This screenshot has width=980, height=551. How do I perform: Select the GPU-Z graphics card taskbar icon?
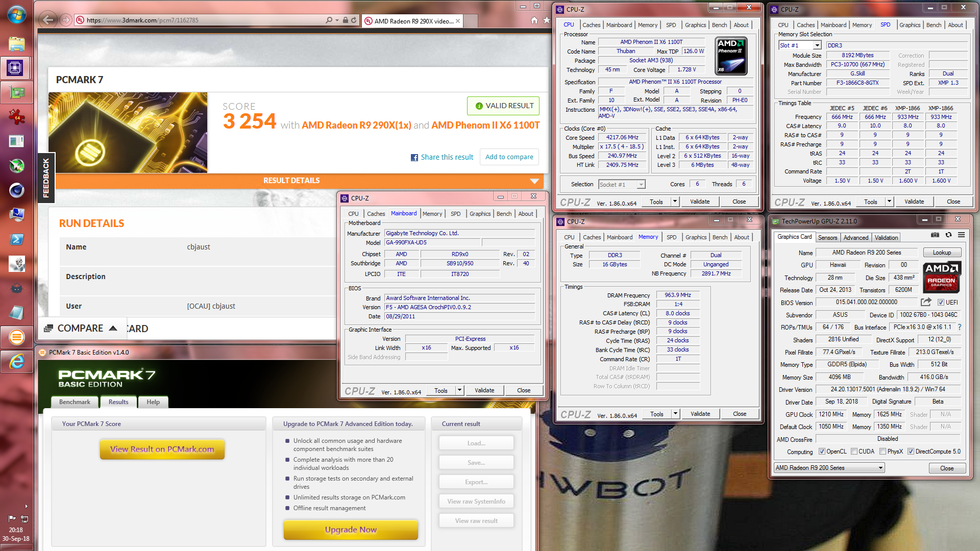(x=16, y=93)
